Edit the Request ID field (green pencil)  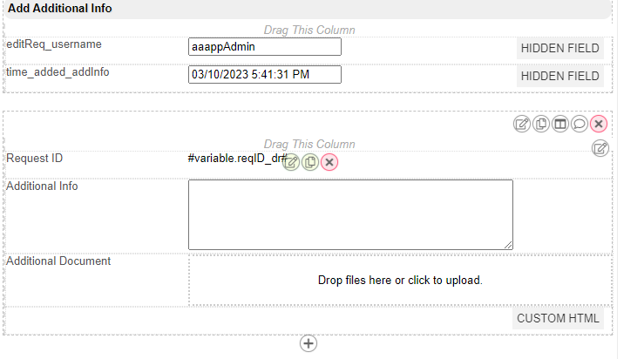tap(291, 162)
